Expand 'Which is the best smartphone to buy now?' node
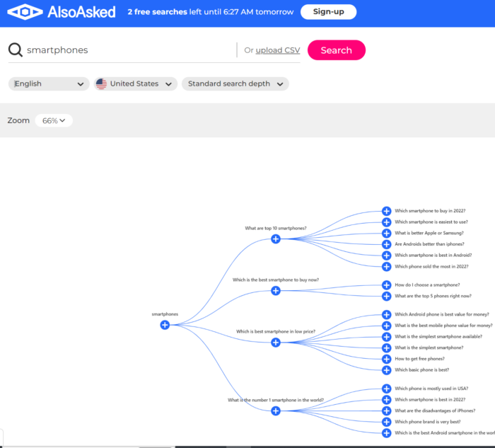Viewport: 495px width, 448px height. [x=276, y=291]
